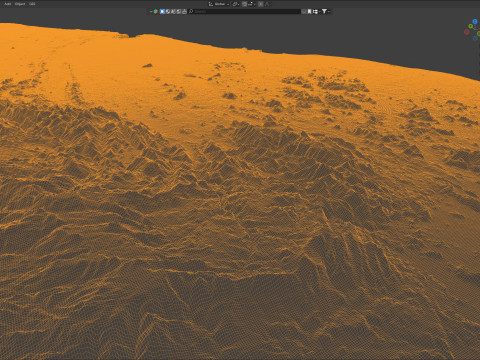Open the Object menu in viewport header
Screen dimensions: 480x360
(20, 4)
